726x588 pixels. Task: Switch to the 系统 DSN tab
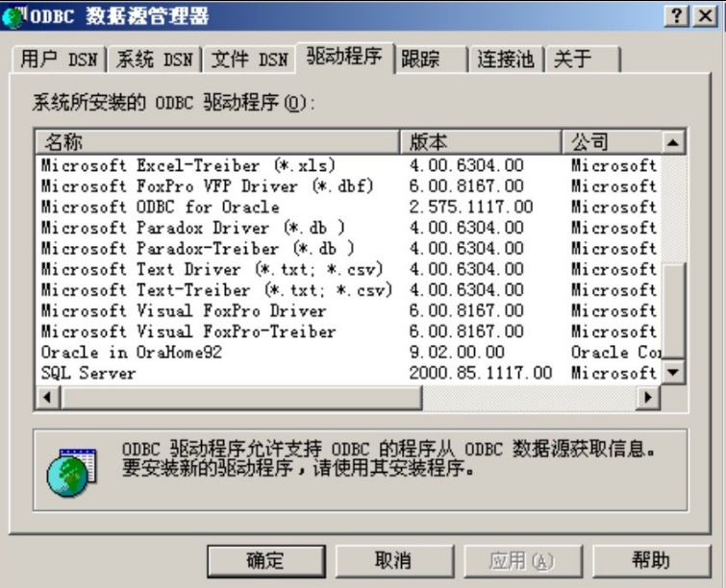[x=154, y=60]
